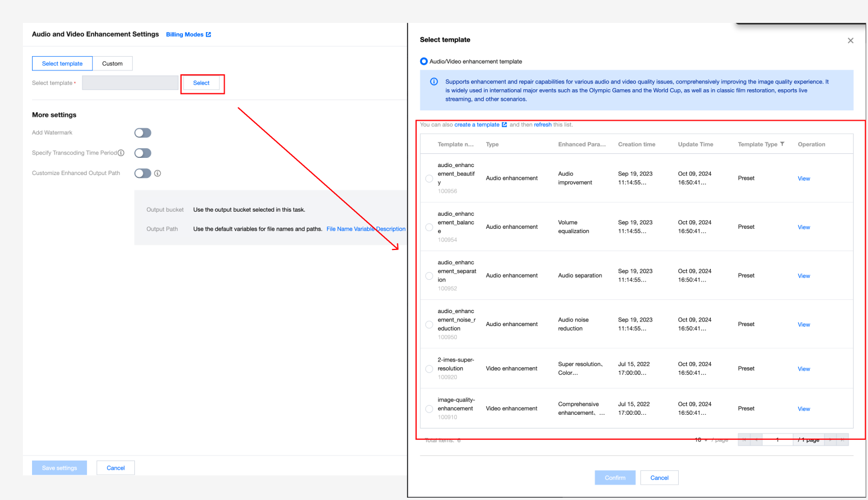
Task: Enable Specify Transcoding Time Period switch
Action: click(143, 153)
